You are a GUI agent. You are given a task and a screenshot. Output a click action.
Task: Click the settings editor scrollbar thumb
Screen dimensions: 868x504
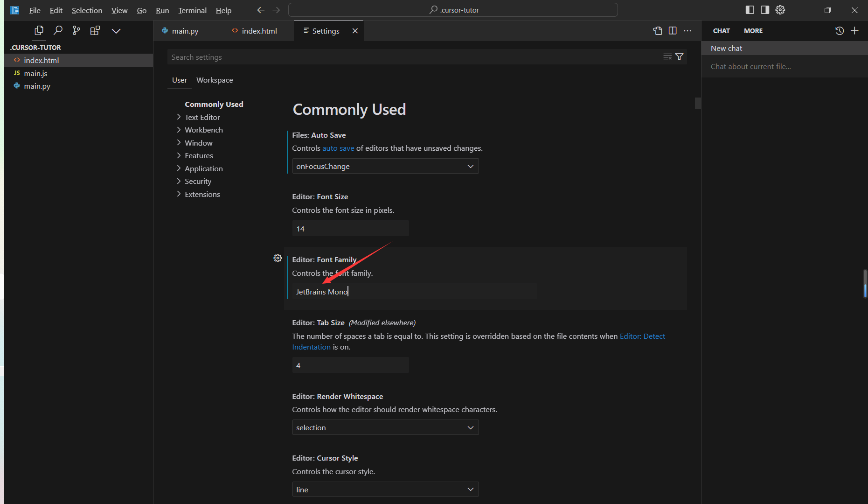click(x=698, y=103)
